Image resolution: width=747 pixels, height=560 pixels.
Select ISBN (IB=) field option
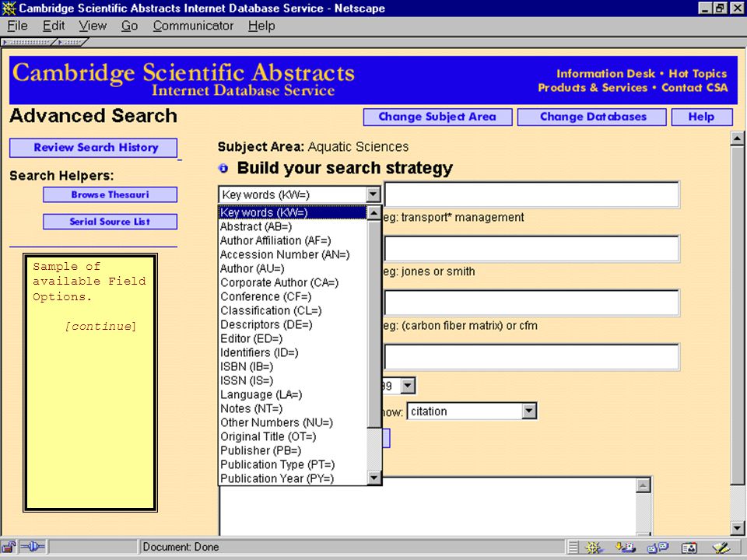pyautogui.click(x=293, y=366)
